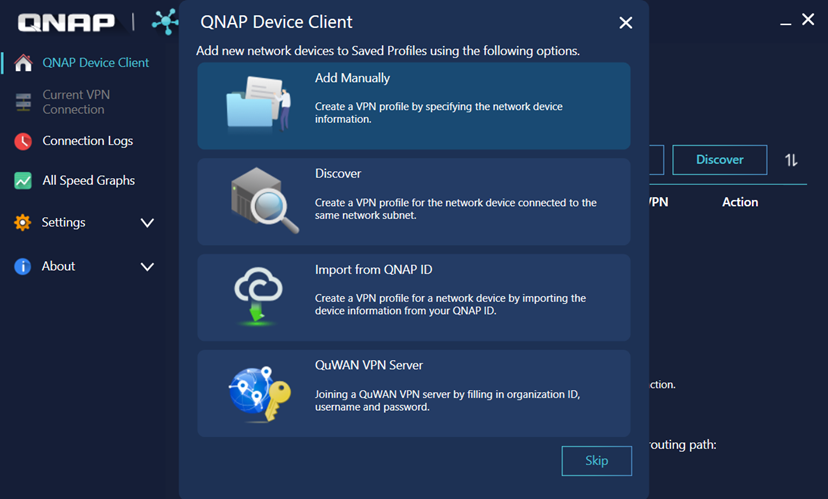
Task: Click 'importing the device information' description
Action: coord(450,305)
